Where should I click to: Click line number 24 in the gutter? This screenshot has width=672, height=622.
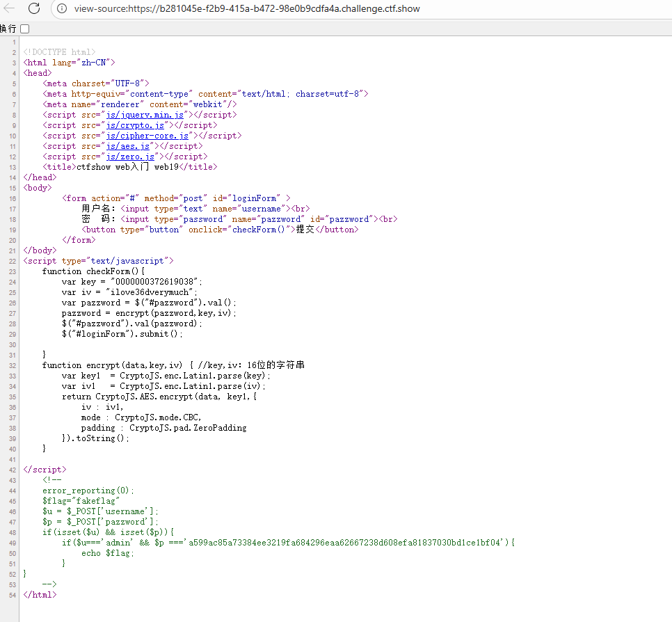pos(13,282)
